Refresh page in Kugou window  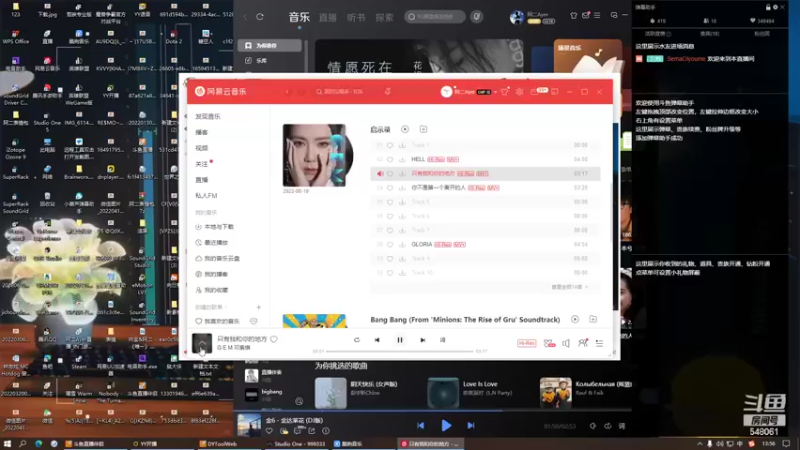pyautogui.click(x=260, y=17)
